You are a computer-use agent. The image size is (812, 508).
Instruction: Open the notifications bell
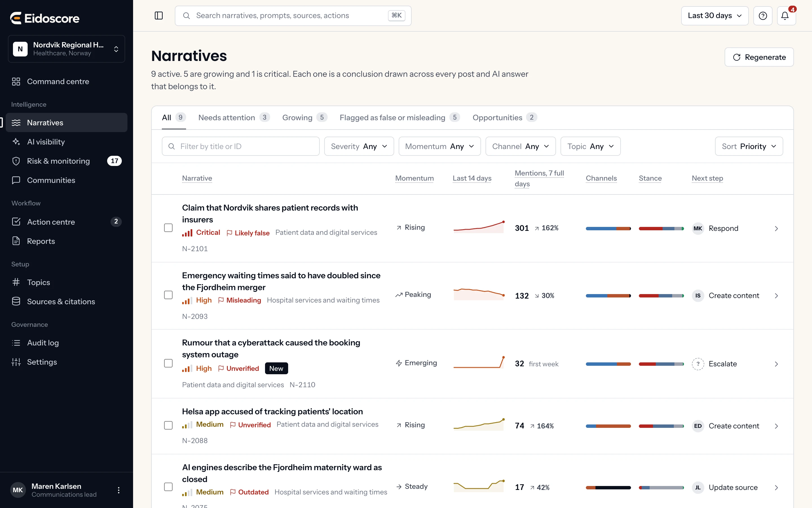pos(786,16)
